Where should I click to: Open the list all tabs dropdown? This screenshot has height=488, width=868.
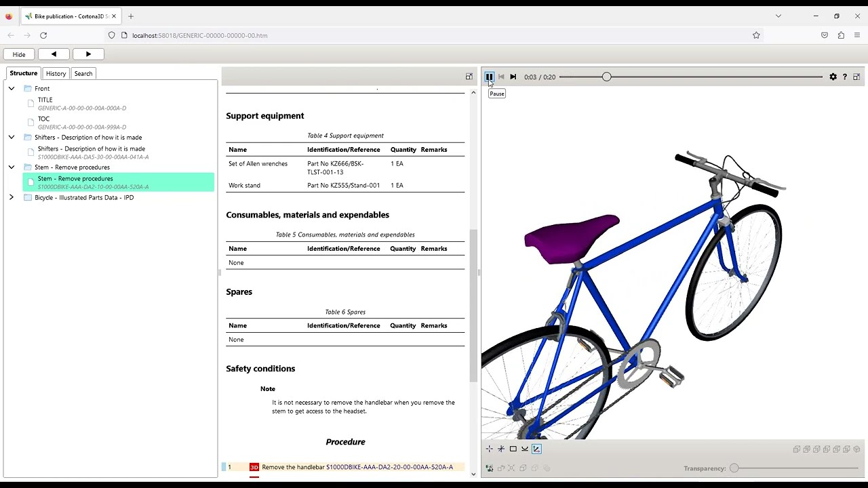(778, 16)
